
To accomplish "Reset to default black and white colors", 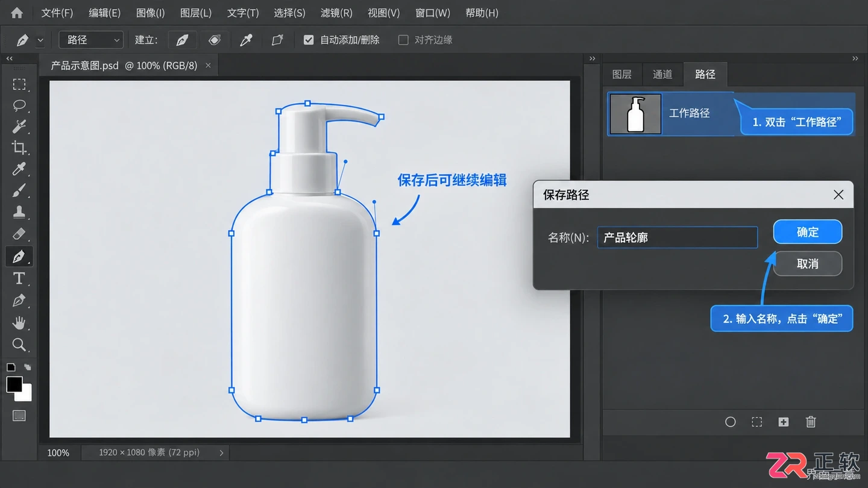I will point(11,367).
